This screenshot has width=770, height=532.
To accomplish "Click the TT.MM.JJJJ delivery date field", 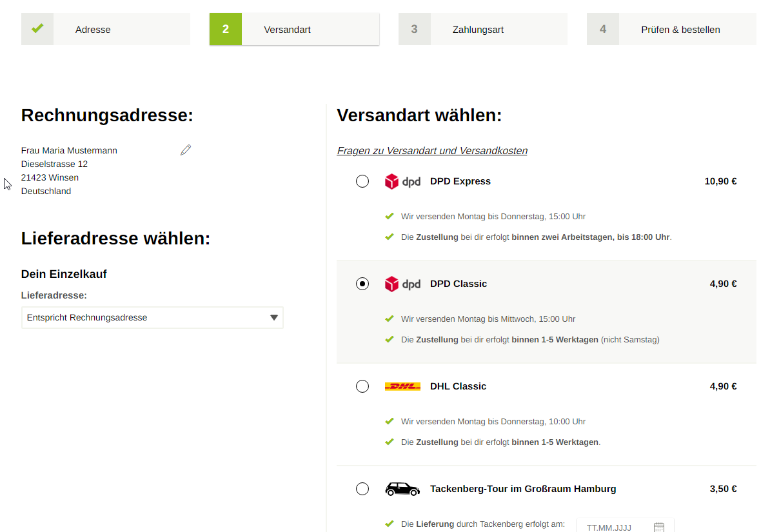I will pos(625,526).
